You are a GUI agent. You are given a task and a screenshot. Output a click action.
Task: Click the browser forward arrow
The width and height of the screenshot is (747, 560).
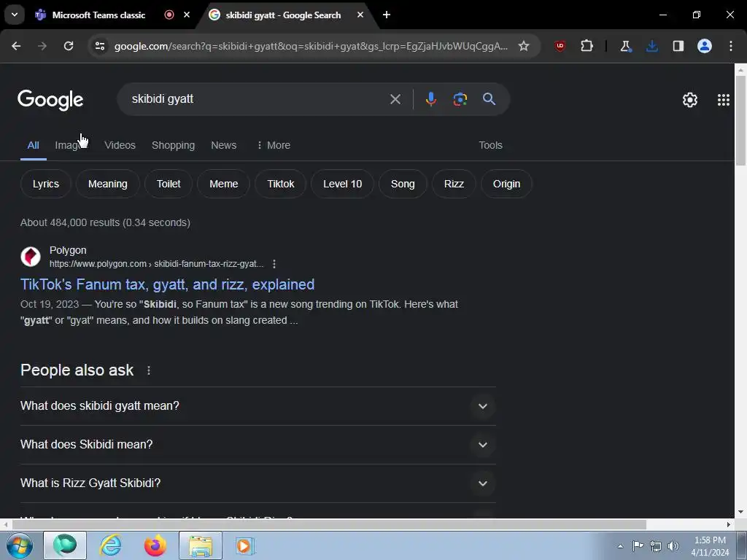42,46
